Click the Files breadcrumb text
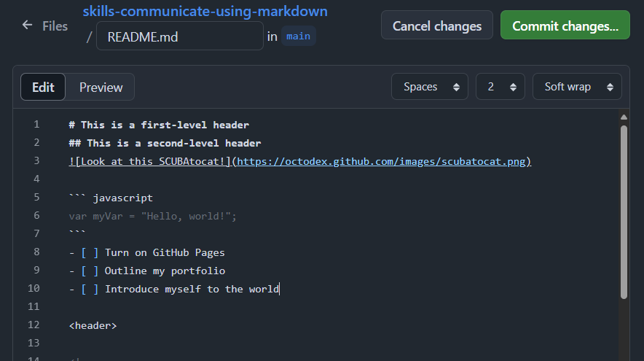The width and height of the screenshot is (644, 361). click(55, 26)
